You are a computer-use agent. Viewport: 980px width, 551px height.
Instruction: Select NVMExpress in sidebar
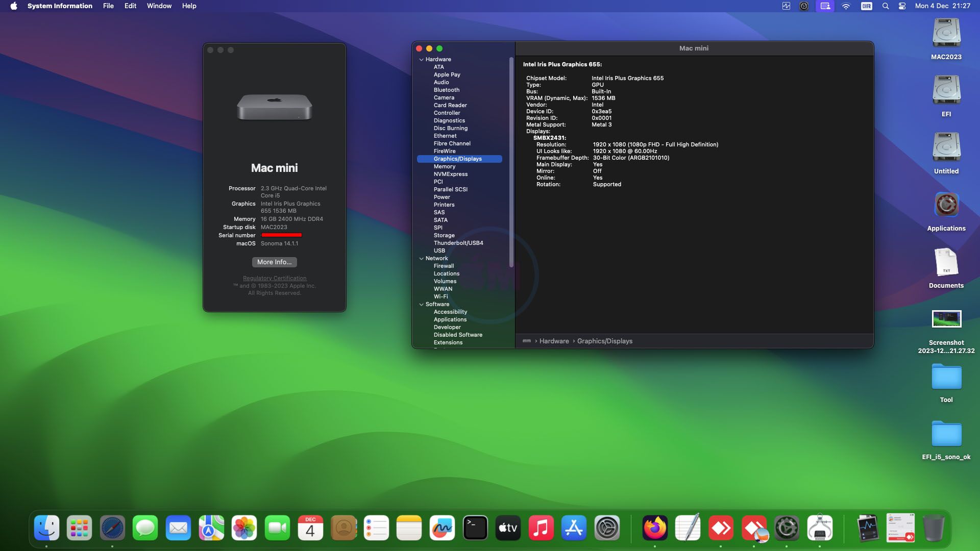(451, 174)
